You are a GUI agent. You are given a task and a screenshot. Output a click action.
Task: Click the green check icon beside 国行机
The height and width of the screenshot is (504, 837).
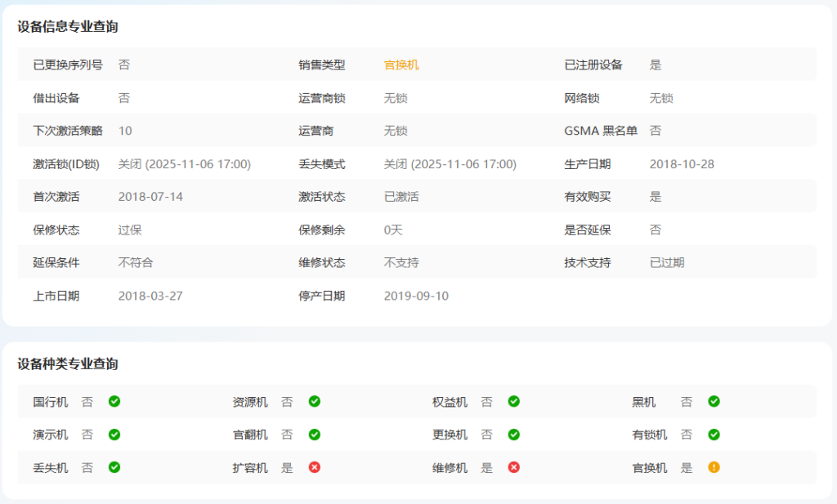[114, 401]
